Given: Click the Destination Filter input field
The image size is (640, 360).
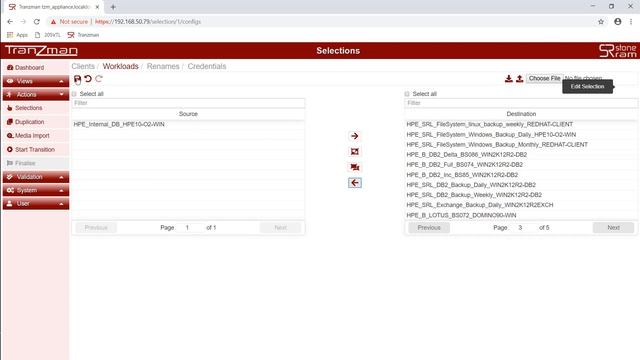Looking at the screenshot, I should pyautogui.click(x=521, y=103).
